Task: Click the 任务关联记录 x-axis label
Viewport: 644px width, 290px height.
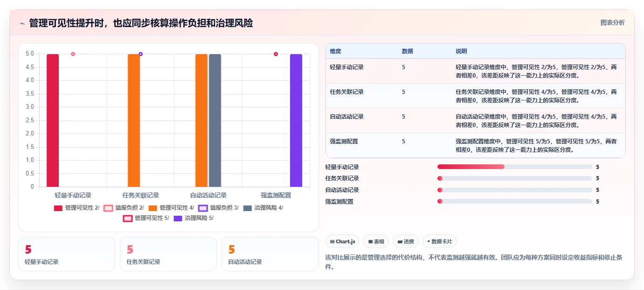Action: point(141,195)
